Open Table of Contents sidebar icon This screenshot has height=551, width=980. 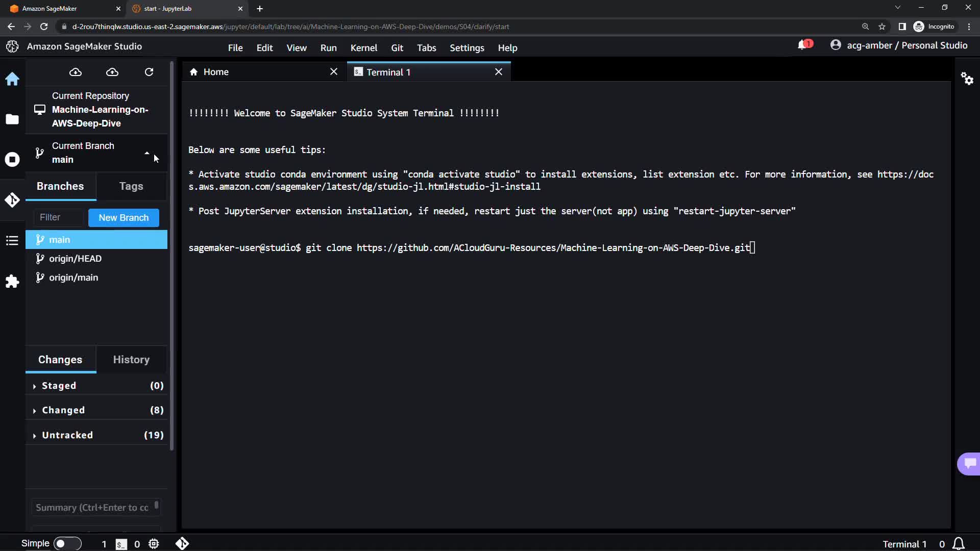coord(12,241)
